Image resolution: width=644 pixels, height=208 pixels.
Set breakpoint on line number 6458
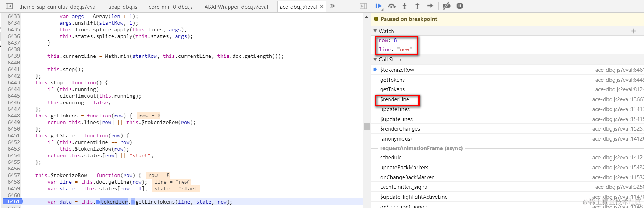click(14, 182)
